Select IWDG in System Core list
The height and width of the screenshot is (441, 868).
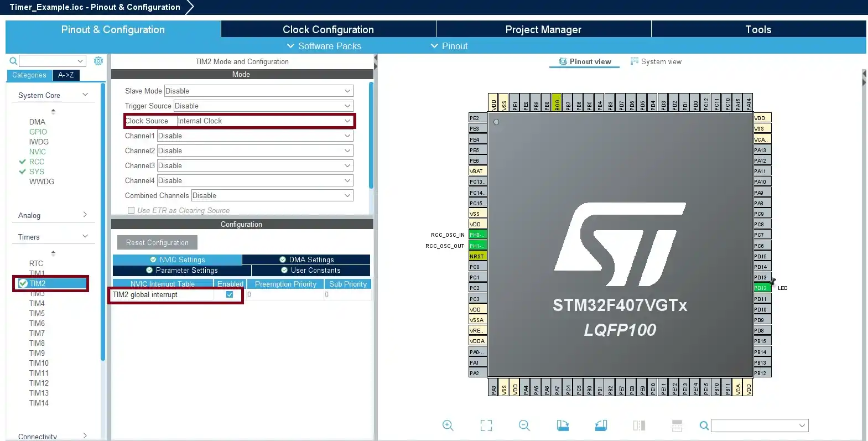click(x=39, y=142)
